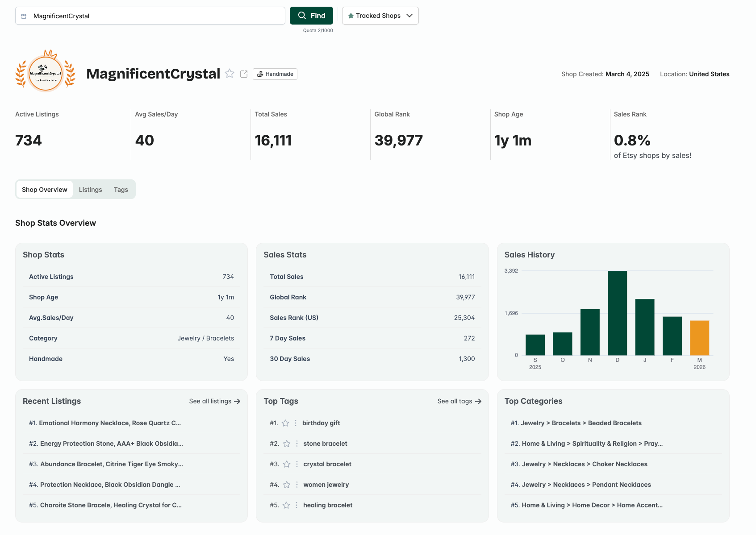Click the January bar in Sales History

pos(645,327)
